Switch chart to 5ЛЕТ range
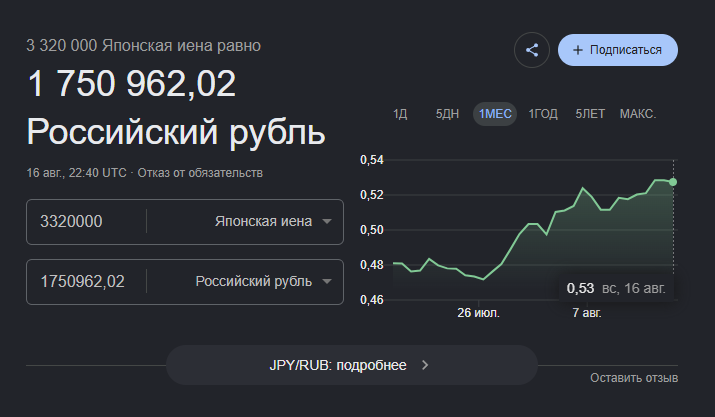Image resolution: width=715 pixels, height=417 pixels. [590, 114]
